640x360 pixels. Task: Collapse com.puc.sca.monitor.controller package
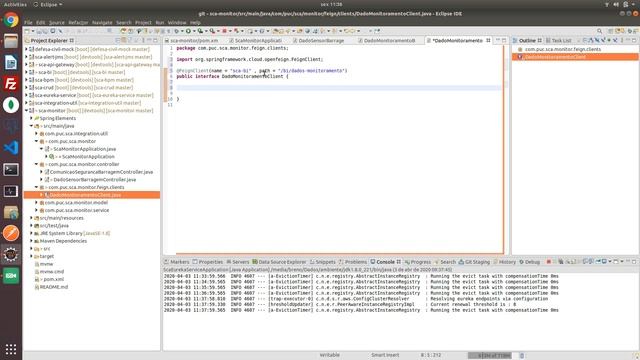36,164
